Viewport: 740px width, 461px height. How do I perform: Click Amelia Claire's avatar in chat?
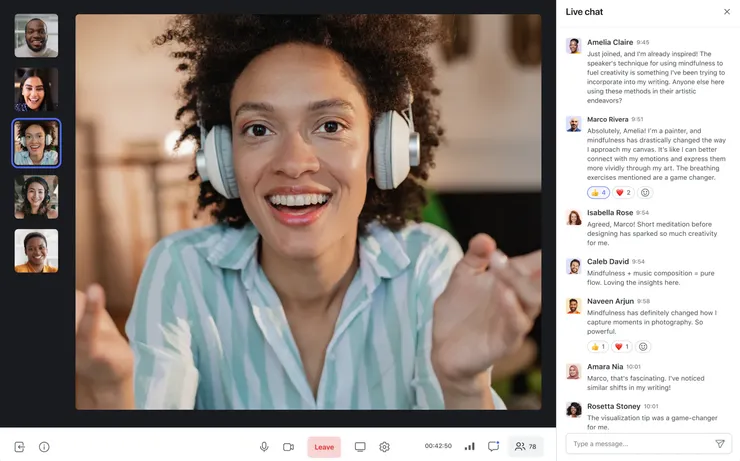573,46
